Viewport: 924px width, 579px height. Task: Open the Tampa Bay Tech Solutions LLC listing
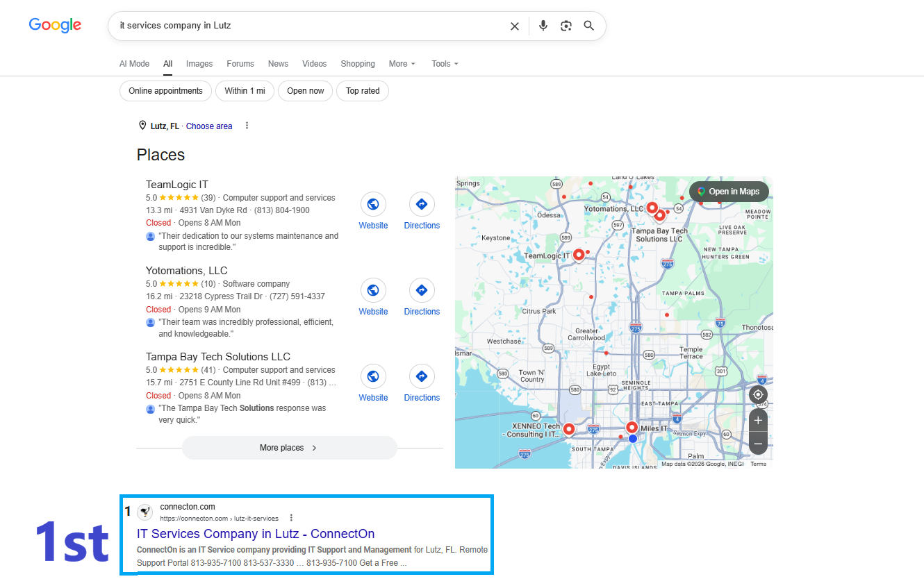(218, 357)
